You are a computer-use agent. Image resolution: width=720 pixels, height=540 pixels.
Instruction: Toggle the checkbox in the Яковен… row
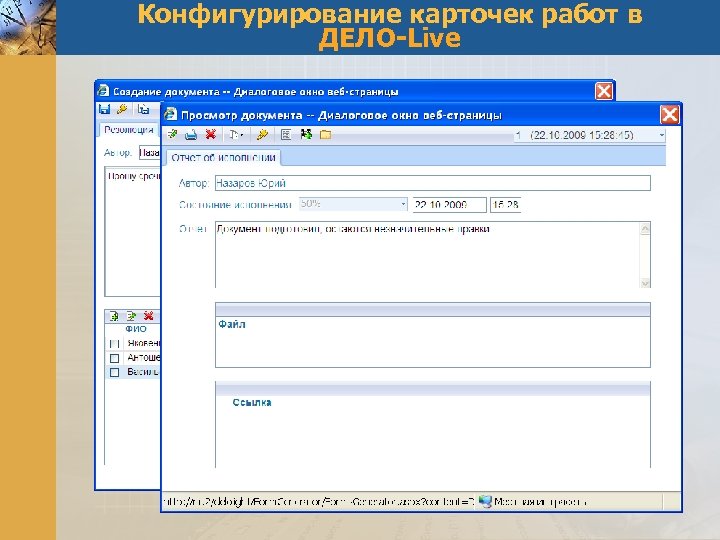click(x=114, y=343)
